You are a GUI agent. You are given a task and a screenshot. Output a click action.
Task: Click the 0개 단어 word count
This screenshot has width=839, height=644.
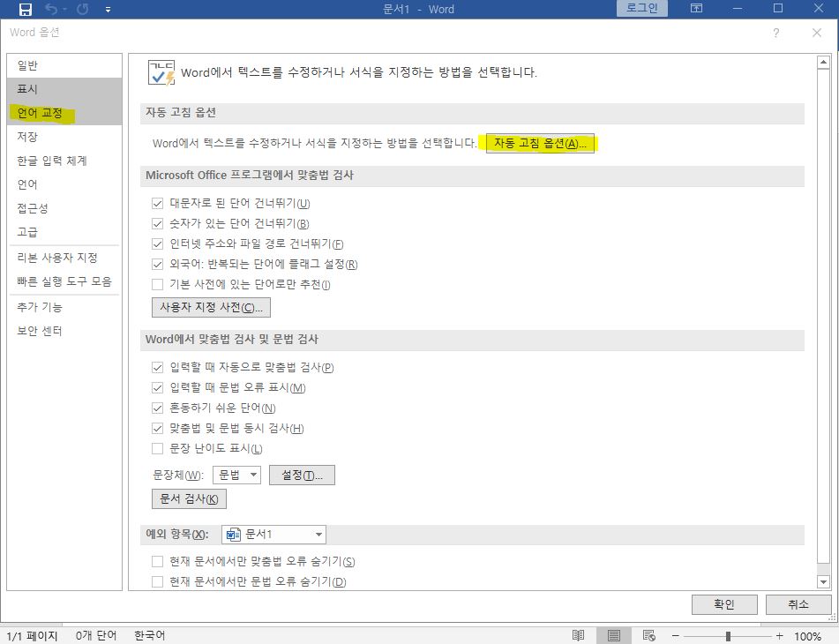[96, 635]
